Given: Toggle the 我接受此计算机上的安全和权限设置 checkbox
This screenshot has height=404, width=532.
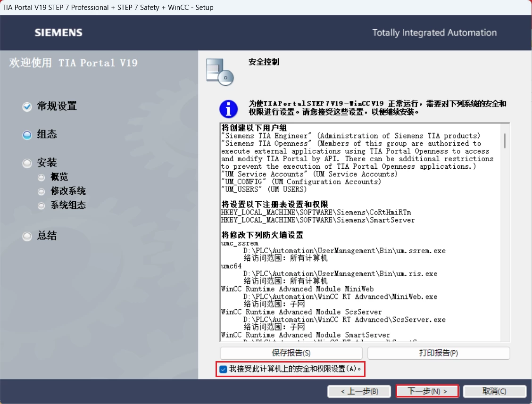Looking at the screenshot, I should (x=223, y=369).
